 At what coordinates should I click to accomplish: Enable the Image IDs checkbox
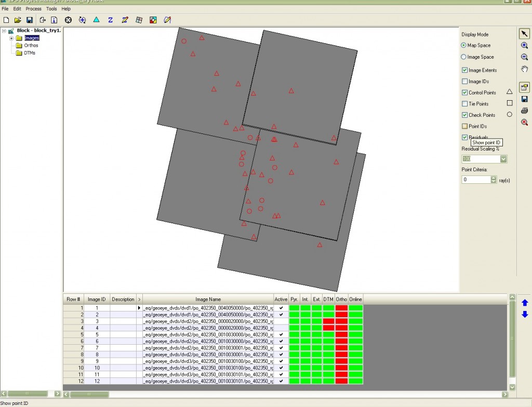pyautogui.click(x=465, y=82)
